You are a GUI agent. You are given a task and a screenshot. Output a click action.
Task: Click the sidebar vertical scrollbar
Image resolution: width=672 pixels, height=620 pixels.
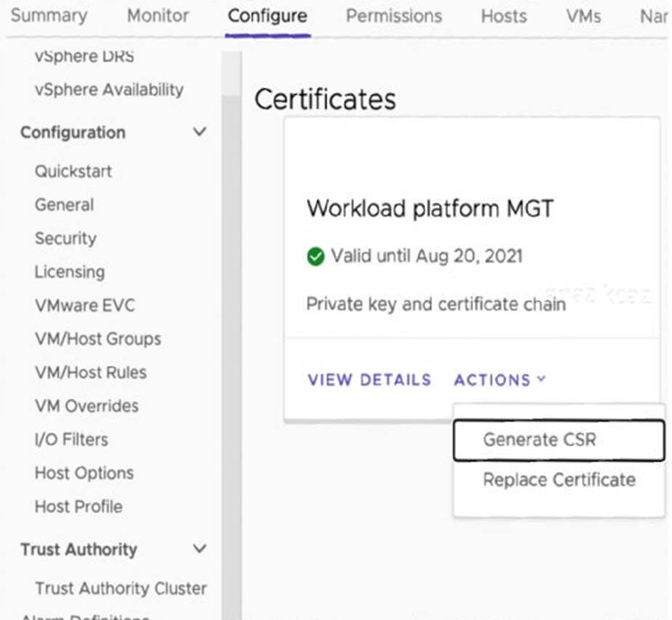tap(231, 290)
